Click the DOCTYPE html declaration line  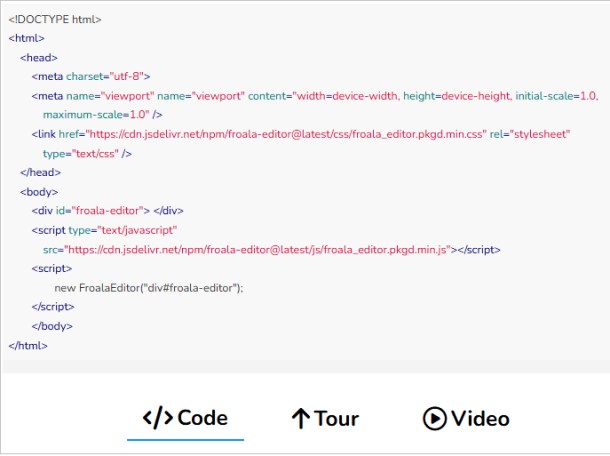(55, 19)
